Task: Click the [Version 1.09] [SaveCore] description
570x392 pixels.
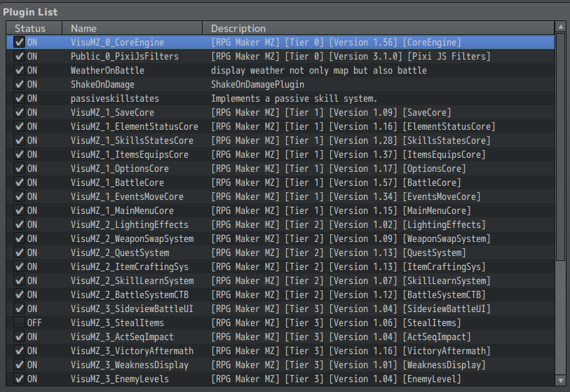Action: pos(331,112)
